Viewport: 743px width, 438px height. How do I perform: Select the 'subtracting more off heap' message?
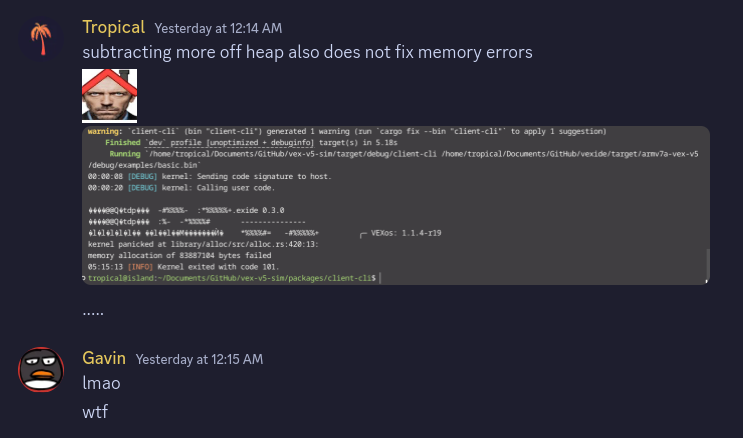coord(307,52)
